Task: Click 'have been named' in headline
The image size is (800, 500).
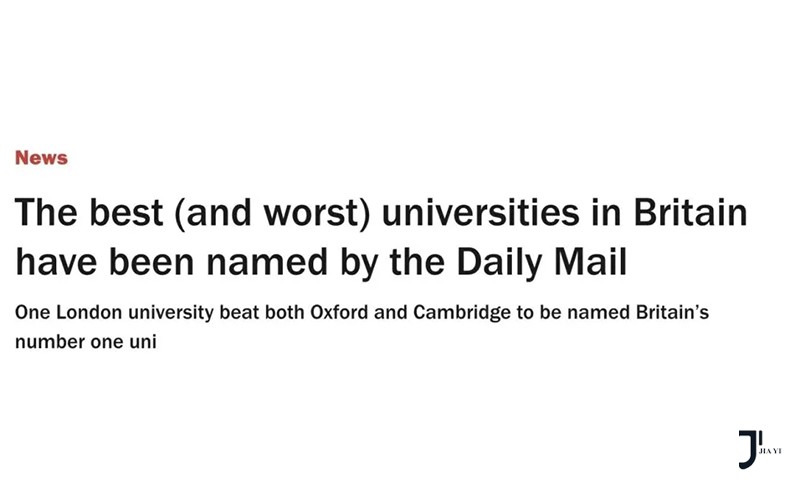Action: click(x=171, y=262)
